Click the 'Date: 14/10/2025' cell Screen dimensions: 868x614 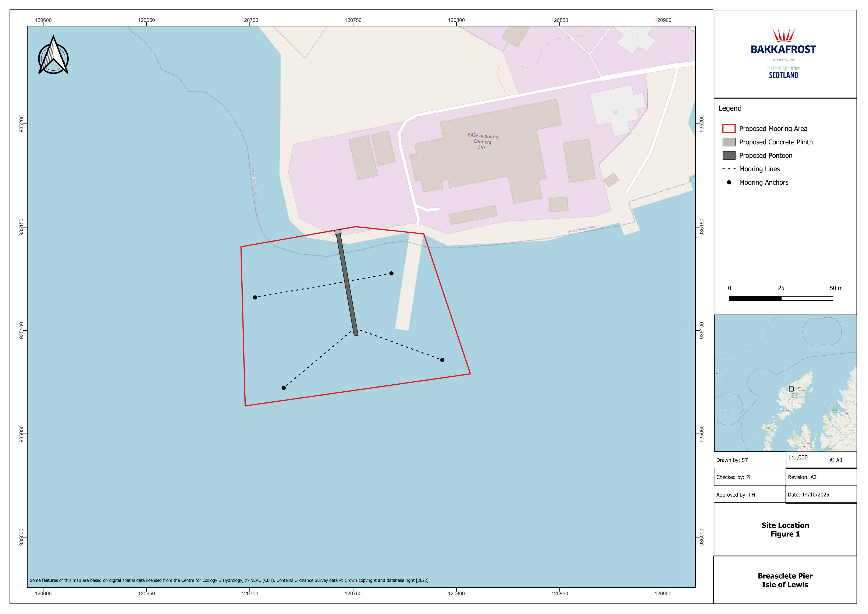821,494
